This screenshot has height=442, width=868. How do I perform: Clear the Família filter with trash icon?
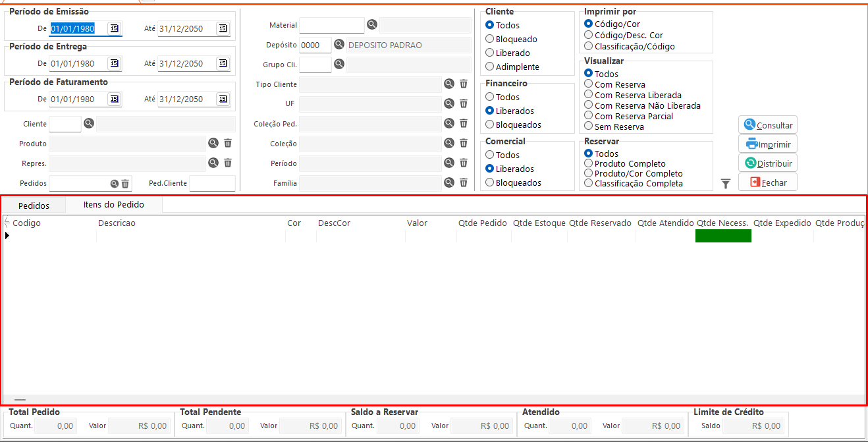pos(464,183)
